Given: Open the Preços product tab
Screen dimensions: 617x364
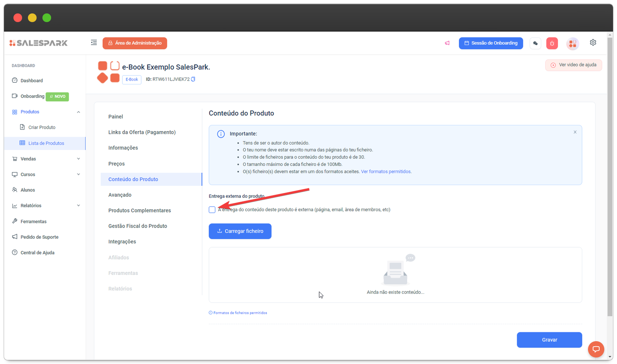Looking at the screenshot, I should point(116,164).
